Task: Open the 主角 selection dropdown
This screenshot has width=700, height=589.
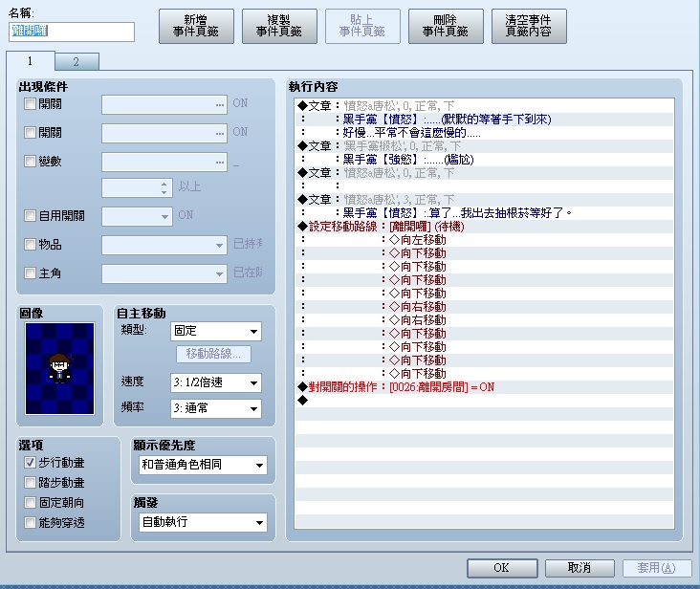Action: tap(164, 273)
